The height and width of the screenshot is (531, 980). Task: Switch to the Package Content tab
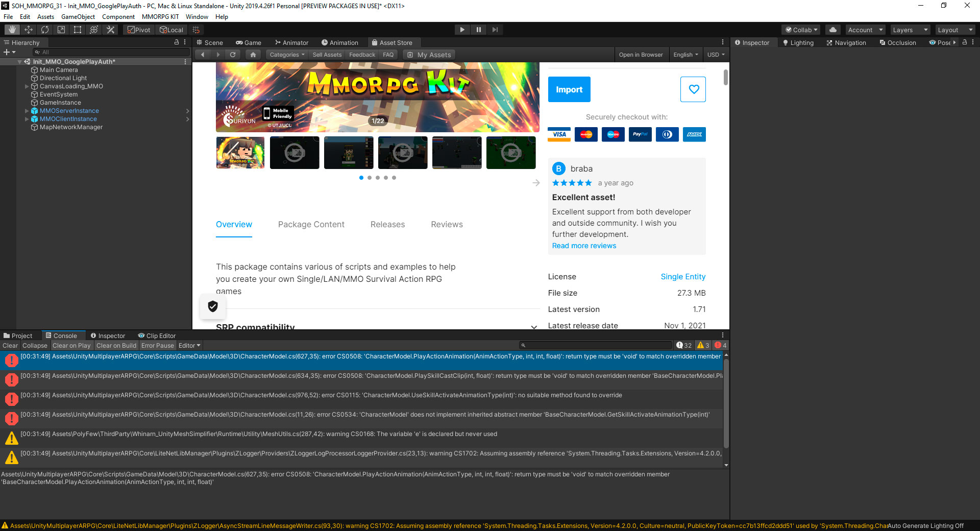tap(311, 224)
